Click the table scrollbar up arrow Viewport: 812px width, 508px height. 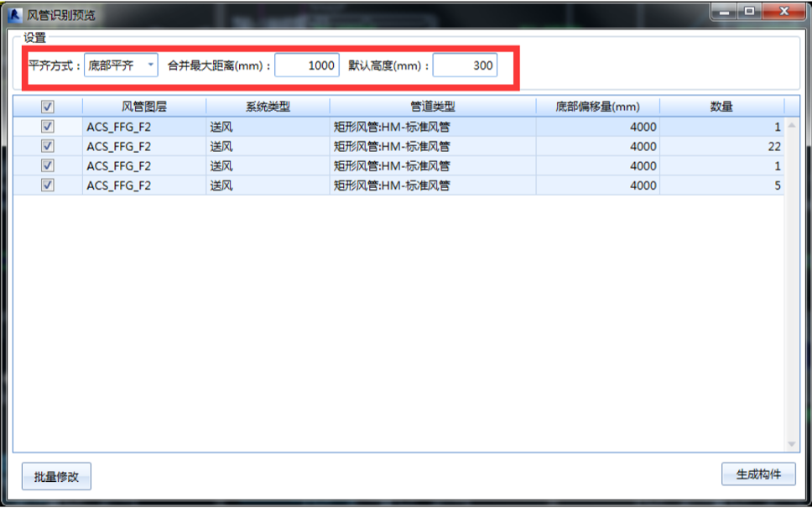coord(791,125)
